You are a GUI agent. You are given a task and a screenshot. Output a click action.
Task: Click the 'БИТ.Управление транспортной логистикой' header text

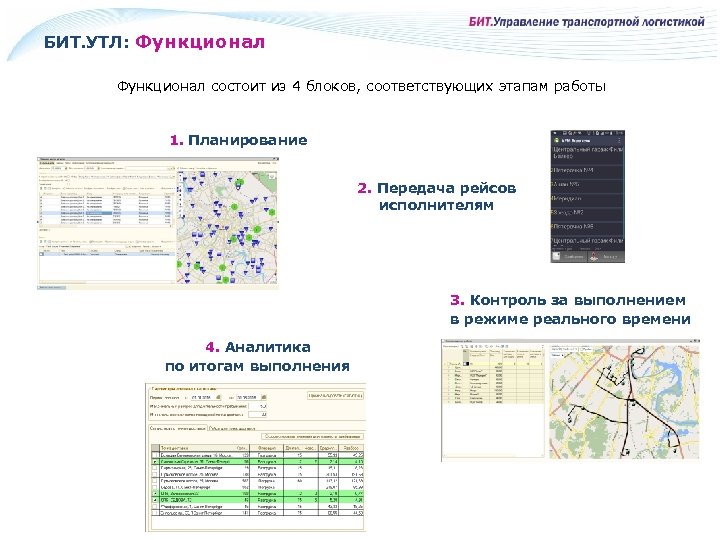coord(586,22)
